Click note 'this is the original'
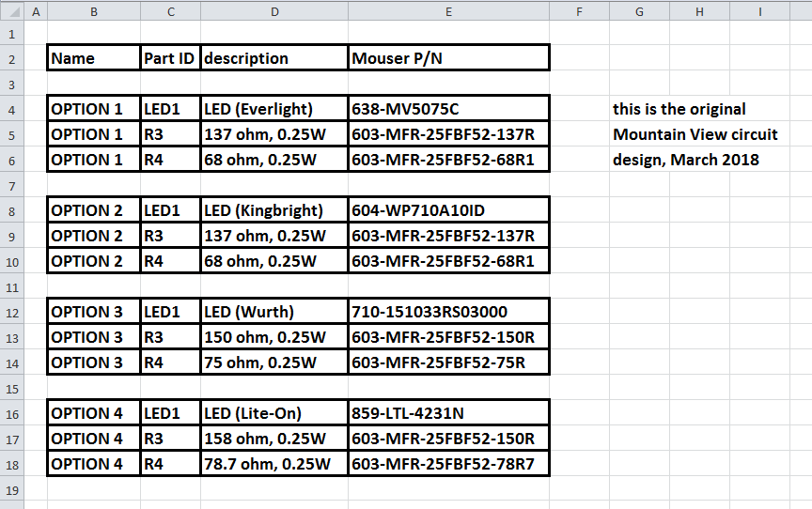 tap(679, 109)
